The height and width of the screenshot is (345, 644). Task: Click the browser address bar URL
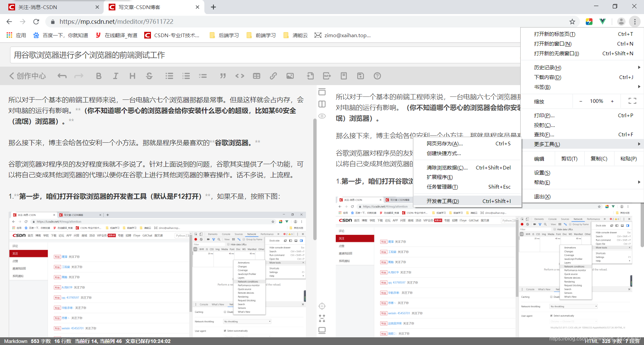pos(116,22)
